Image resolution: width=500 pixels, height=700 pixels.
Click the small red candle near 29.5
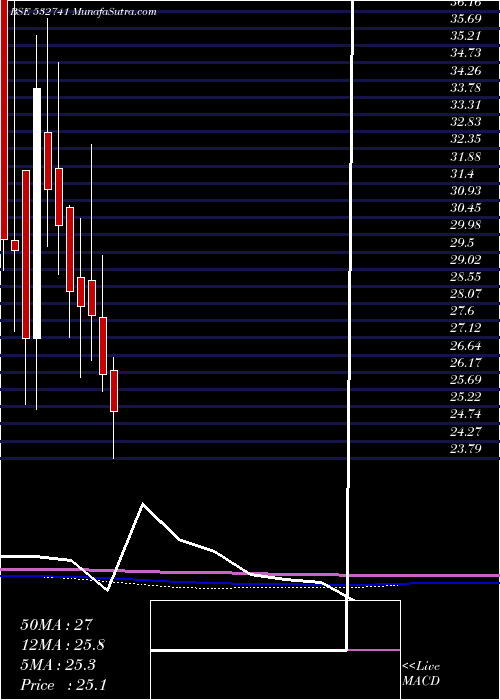click(15, 246)
